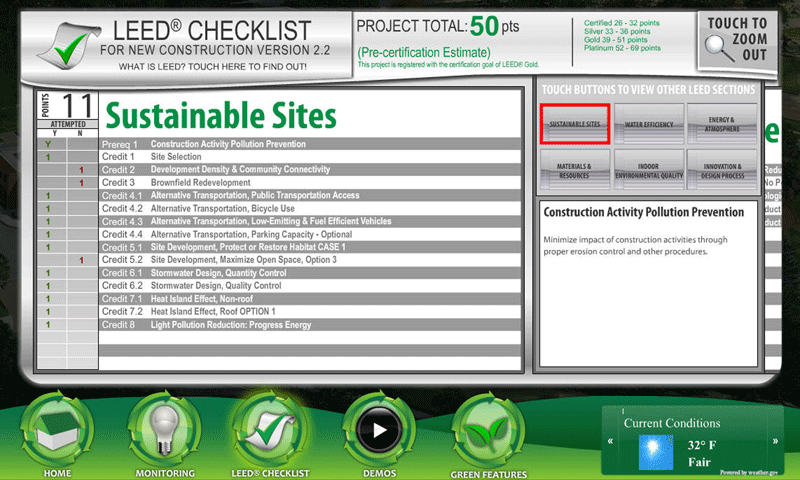Show next weather condition arrow
Viewport: 800px width, 480px height.
[x=775, y=441]
